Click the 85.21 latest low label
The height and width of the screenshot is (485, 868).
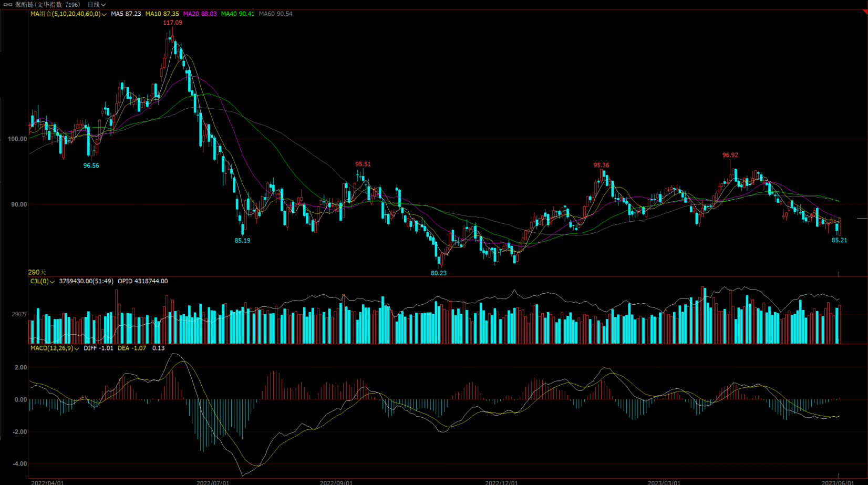click(x=840, y=241)
